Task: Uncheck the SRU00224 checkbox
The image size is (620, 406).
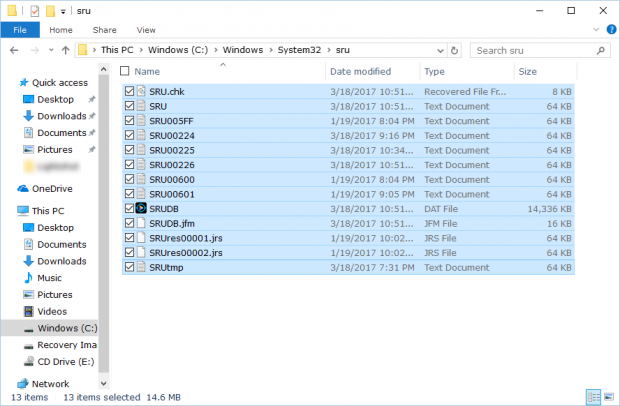Action: pyautogui.click(x=129, y=135)
